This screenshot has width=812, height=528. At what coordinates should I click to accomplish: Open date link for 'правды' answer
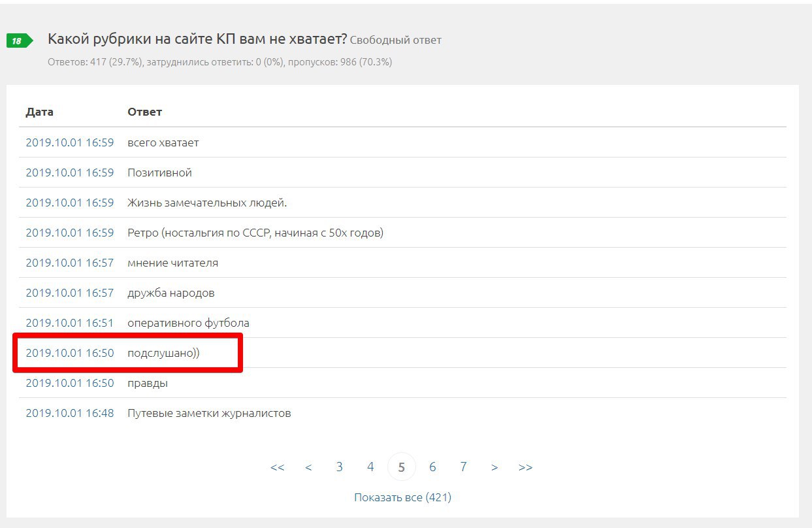(x=70, y=383)
